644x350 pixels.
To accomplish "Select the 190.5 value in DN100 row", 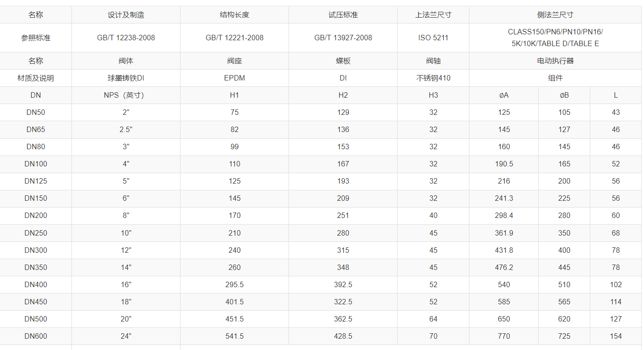I will tap(504, 164).
